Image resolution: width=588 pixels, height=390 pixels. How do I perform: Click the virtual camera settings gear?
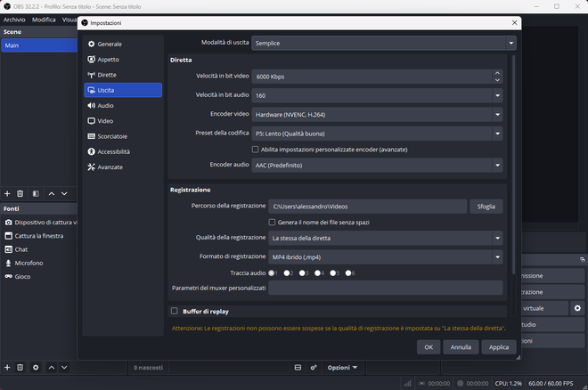click(577, 308)
